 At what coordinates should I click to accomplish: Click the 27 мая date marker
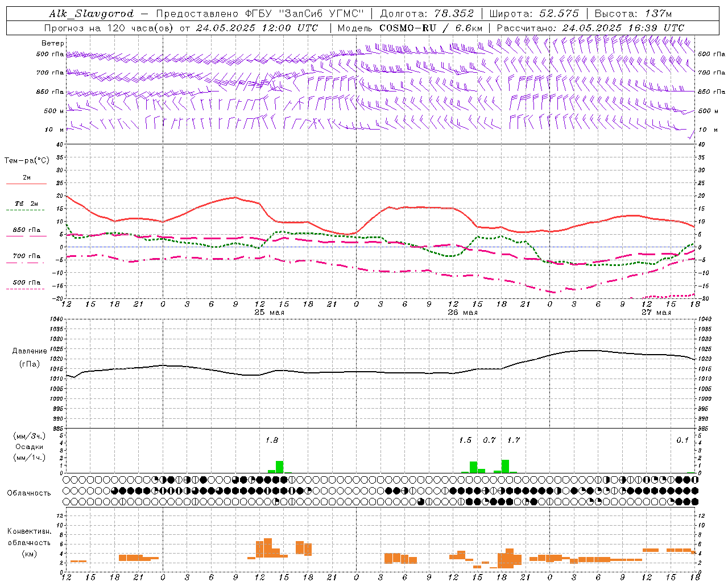click(656, 313)
